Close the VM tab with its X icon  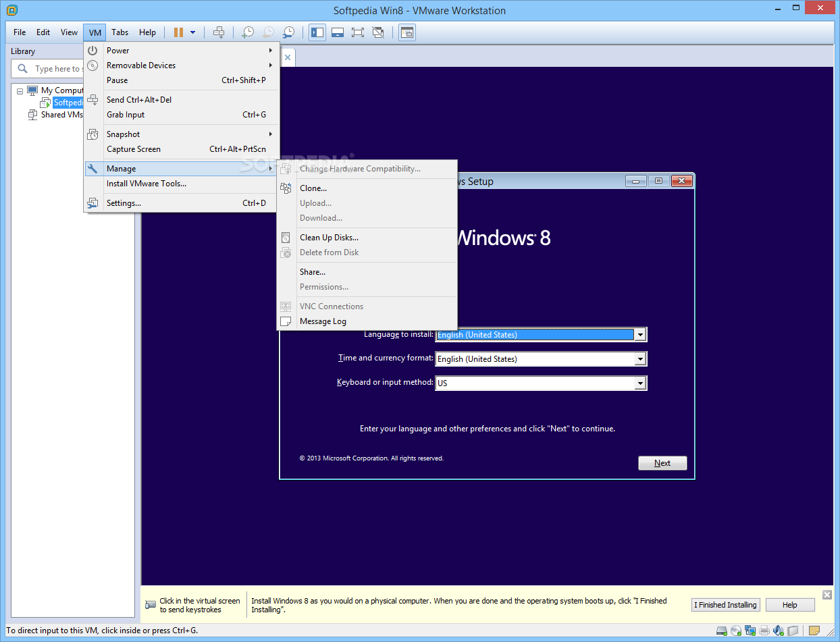click(x=288, y=57)
